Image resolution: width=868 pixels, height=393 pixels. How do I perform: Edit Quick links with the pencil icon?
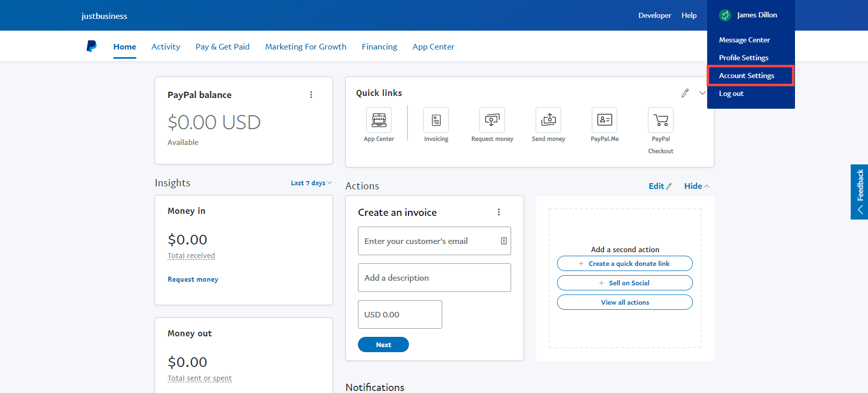(685, 93)
